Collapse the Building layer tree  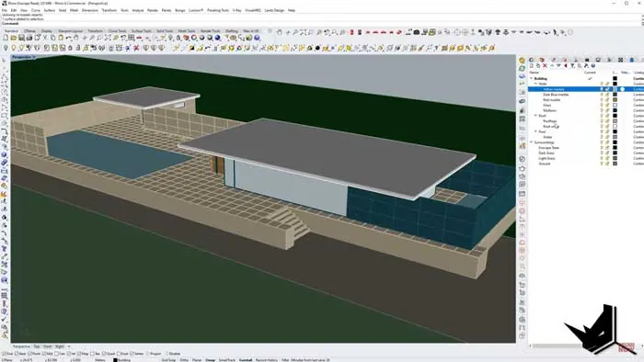tap(532, 78)
